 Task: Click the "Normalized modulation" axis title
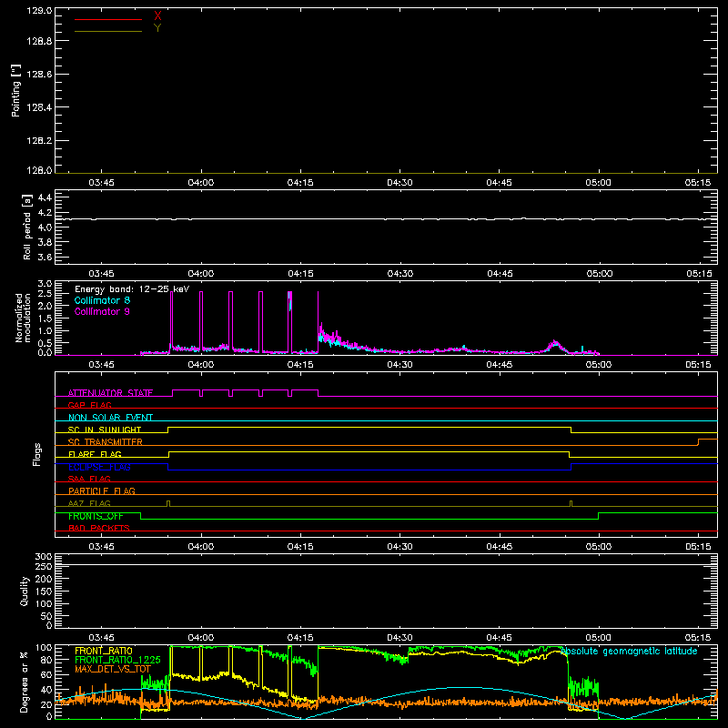pyautogui.click(x=23, y=318)
